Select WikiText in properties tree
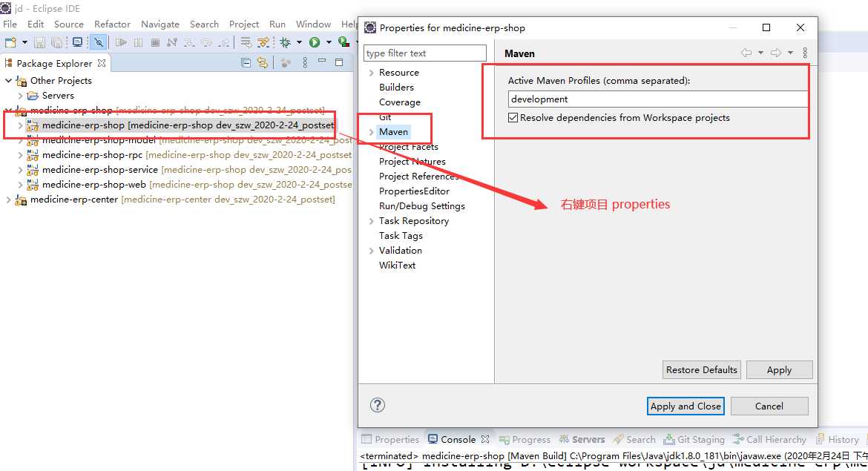This screenshot has width=868, height=471. (x=397, y=265)
